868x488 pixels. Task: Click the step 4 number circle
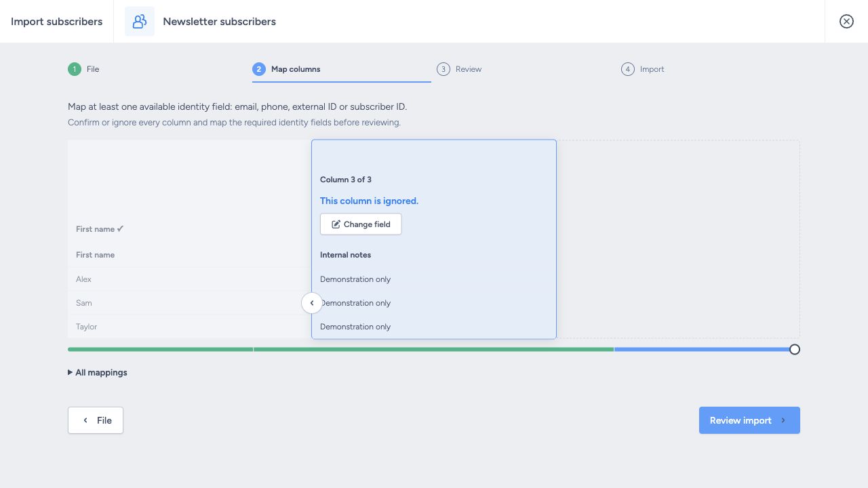(628, 69)
